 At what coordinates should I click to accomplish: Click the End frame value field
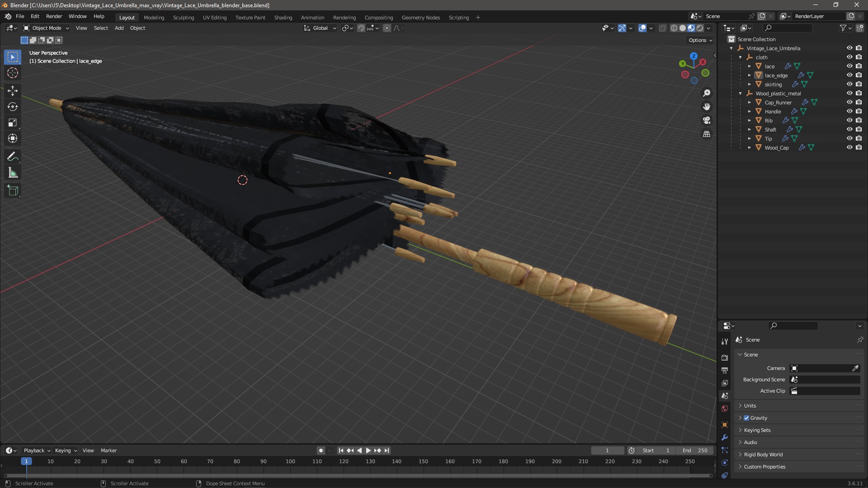(x=695, y=450)
